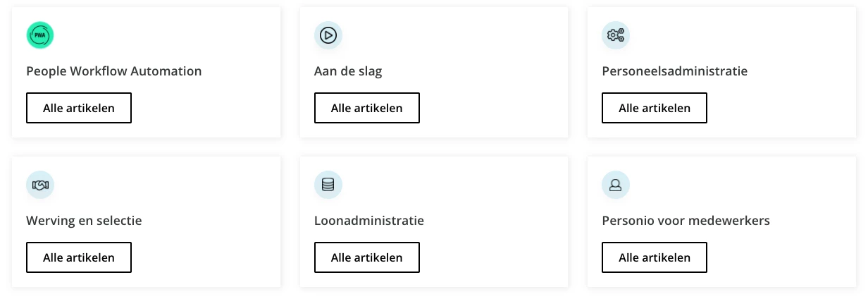868x299 pixels.
Task: Open the Loonadministratie title
Action: [369, 221]
